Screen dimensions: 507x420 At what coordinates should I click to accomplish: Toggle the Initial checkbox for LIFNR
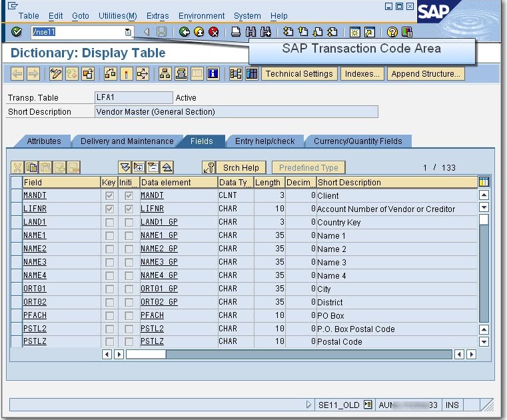pyautogui.click(x=129, y=209)
